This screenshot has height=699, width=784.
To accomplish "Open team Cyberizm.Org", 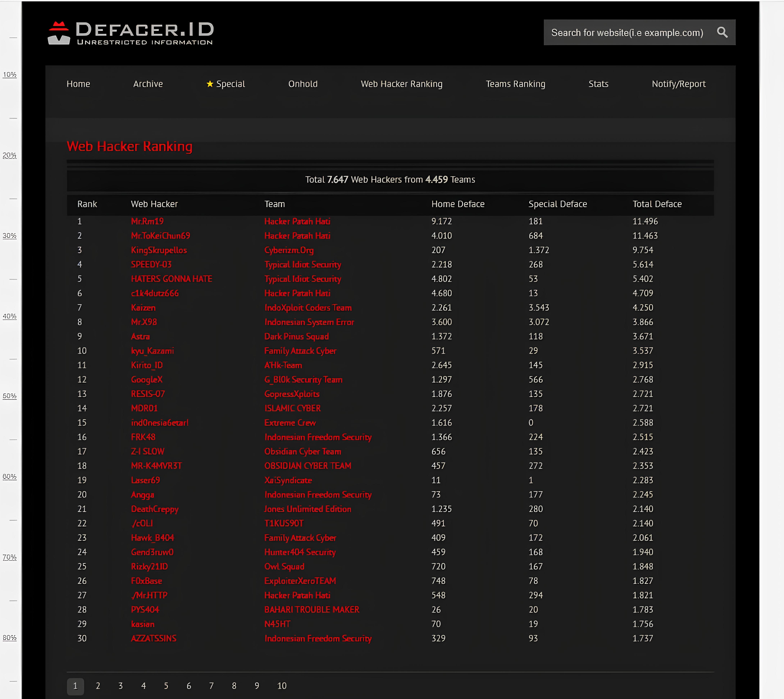I will pyautogui.click(x=289, y=250).
